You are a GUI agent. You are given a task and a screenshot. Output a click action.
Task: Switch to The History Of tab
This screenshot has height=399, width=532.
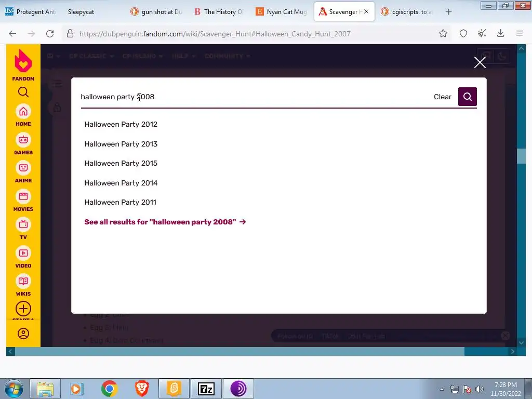click(219, 12)
